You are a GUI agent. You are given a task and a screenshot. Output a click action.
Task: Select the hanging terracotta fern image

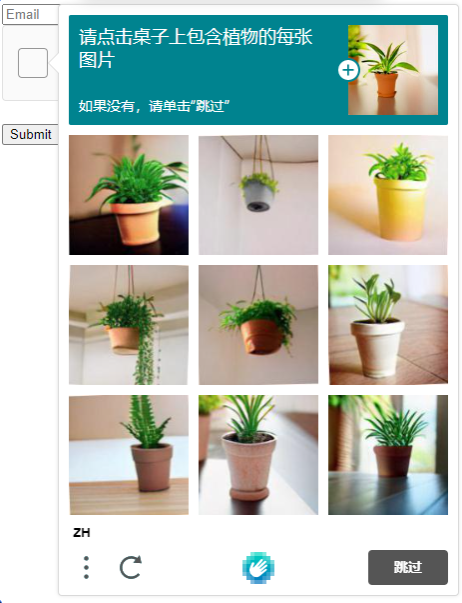(x=259, y=325)
